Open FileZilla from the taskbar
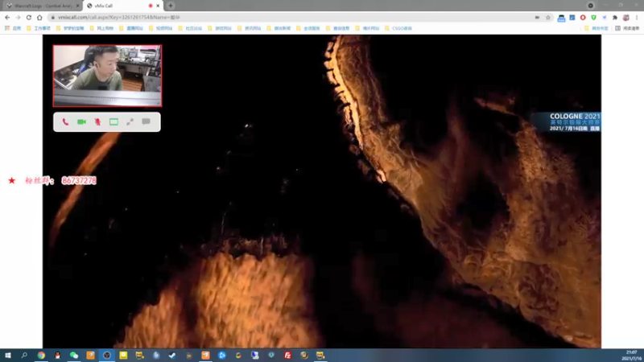The image size is (644, 362). 287,355
